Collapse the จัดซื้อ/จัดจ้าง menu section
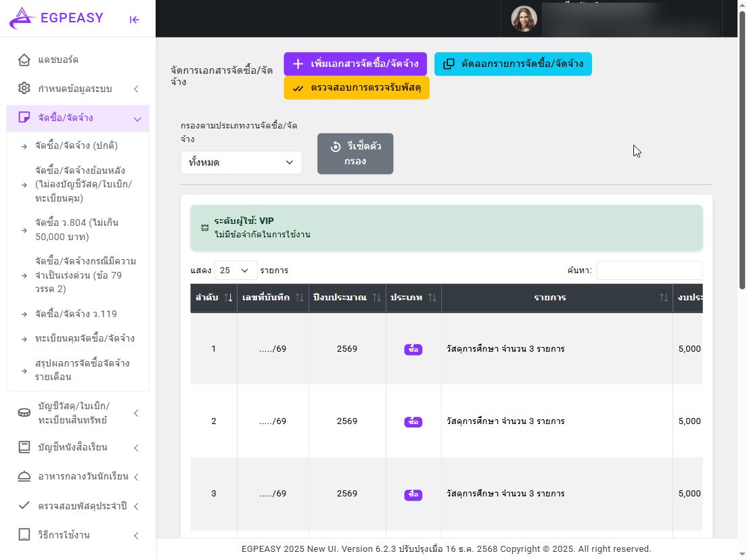The image size is (747, 560). coord(137,118)
